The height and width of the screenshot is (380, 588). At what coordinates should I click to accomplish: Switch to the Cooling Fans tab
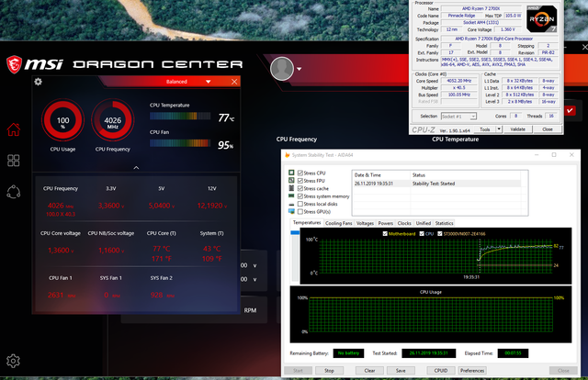338,223
